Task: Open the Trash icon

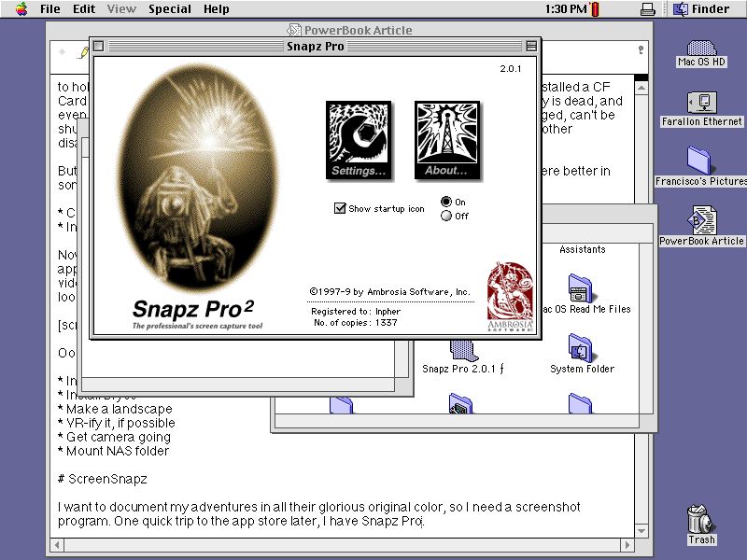Action: click(x=700, y=521)
